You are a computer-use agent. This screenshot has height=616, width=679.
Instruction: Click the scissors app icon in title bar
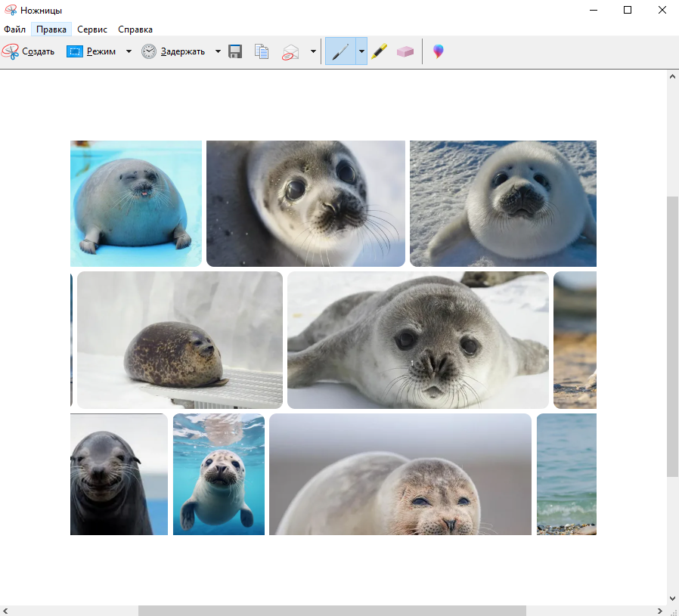click(11, 10)
